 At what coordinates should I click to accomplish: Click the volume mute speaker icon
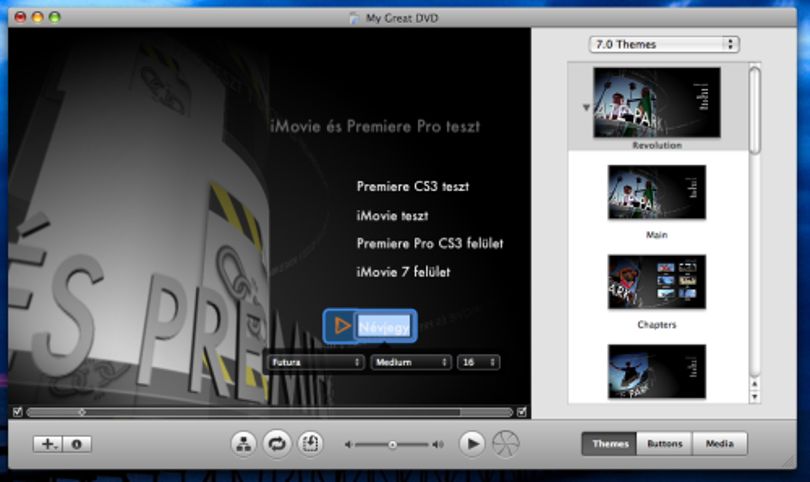tap(348, 444)
